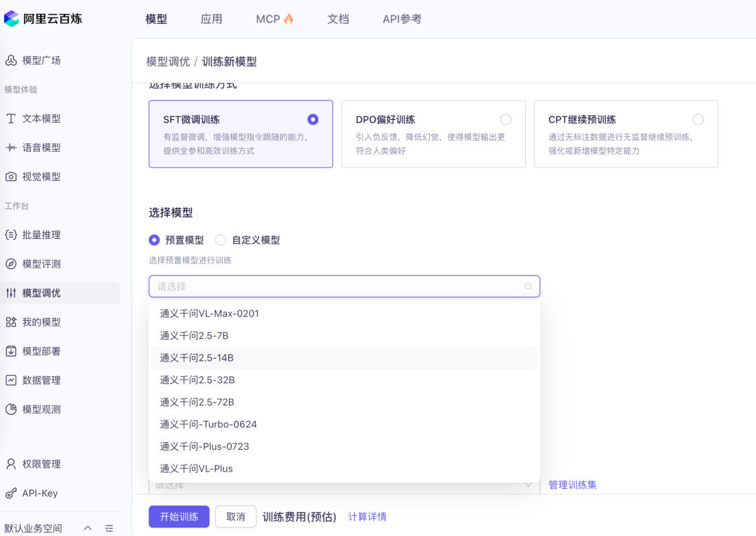The width and height of the screenshot is (756, 536).
Task: Select 通义千问-Plus-0723 from dropdown
Action: [x=344, y=447]
